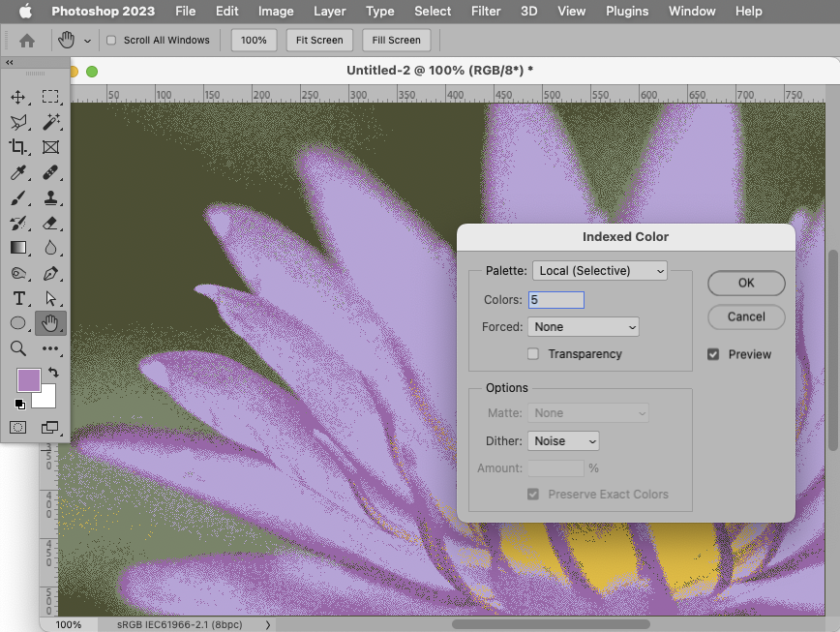Select the Clone Stamp tool

click(50, 197)
